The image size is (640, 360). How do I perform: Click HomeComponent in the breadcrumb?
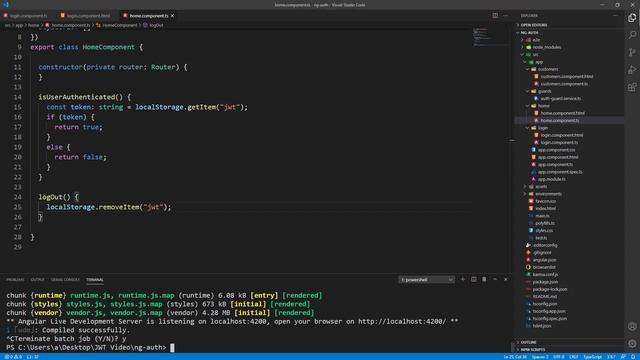click(x=120, y=25)
